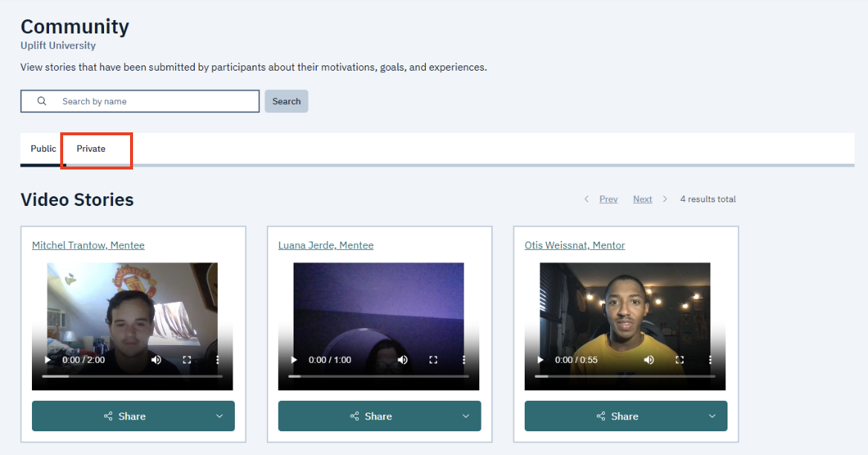
Task: Enter fullscreen on Luana Jerde's video
Action: [433, 360]
